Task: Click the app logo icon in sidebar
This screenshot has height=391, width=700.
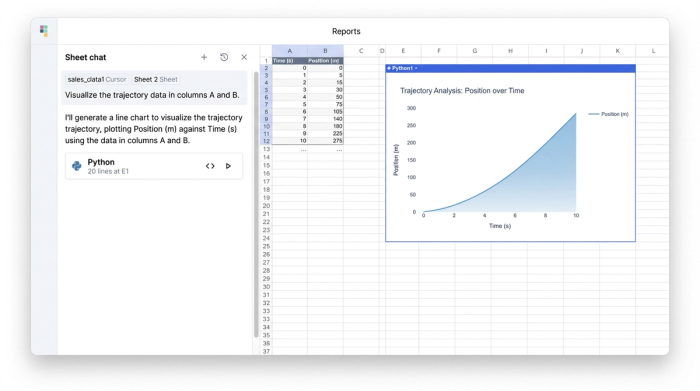Action: coord(44,31)
